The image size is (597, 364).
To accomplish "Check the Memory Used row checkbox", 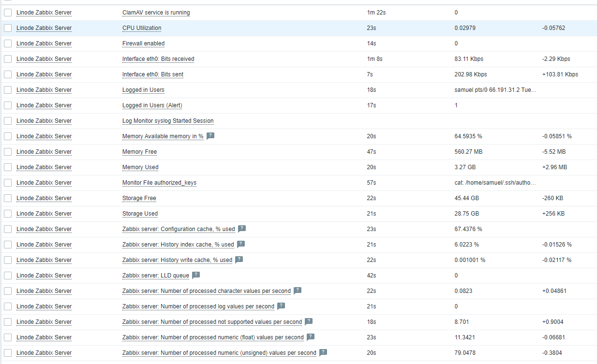I will [8, 167].
